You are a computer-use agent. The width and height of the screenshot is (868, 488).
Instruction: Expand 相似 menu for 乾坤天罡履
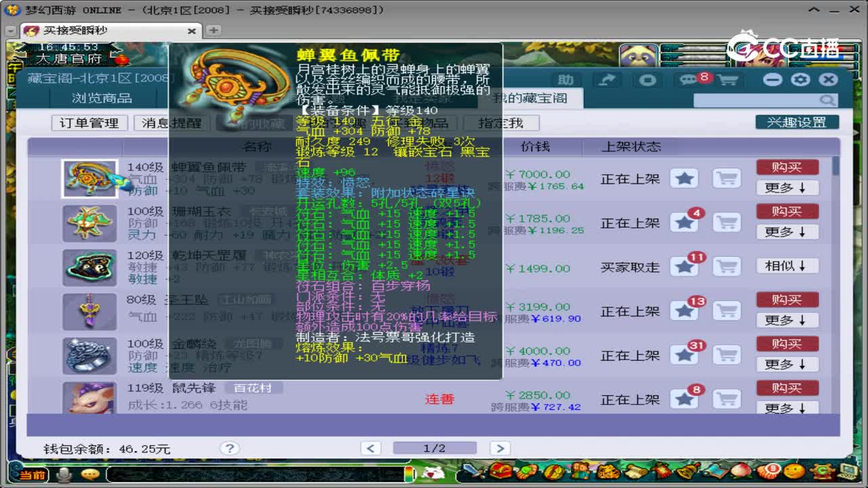click(787, 266)
